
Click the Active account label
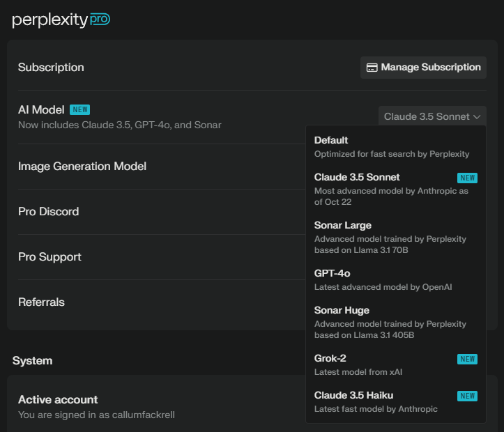coord(58,399)
